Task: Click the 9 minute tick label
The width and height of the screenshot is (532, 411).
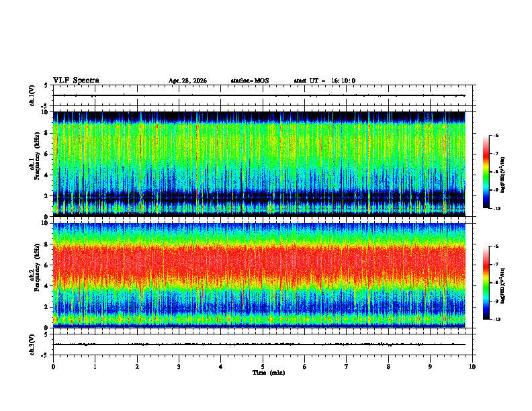Action: click(430, 367)
